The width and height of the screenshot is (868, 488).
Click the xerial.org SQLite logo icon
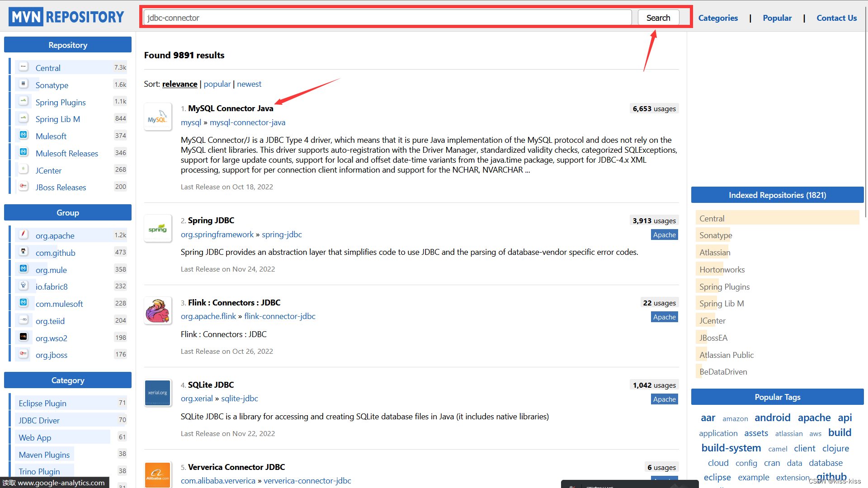click(x=157, y=393)
